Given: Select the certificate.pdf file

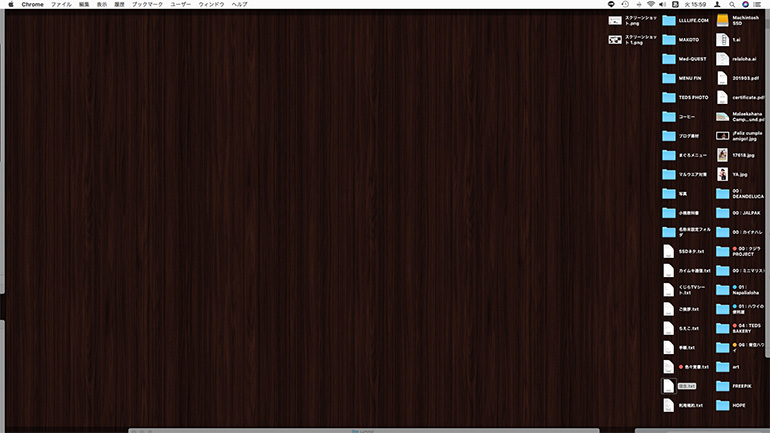Looking at the screenshot, I should [722, 98].
